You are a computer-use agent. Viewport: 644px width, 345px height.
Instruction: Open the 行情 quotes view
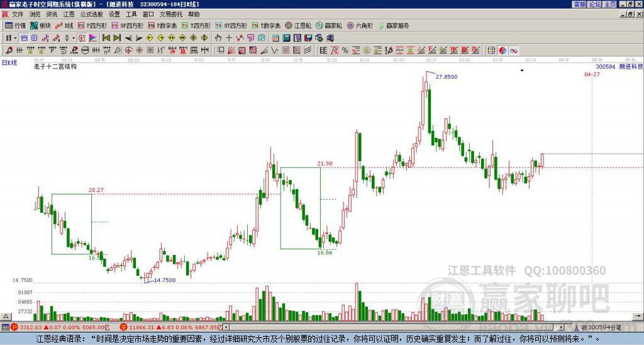(16, 25)
